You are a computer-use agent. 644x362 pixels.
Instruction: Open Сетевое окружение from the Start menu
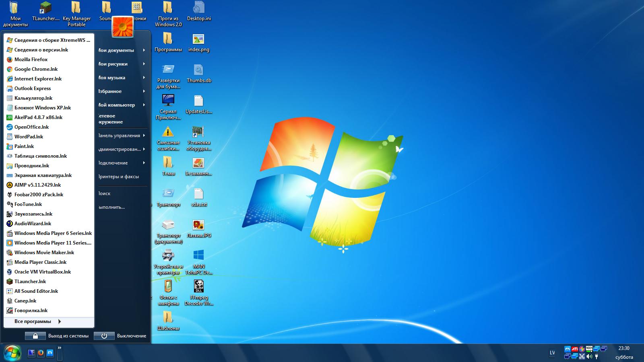click(x=123, y=119)
